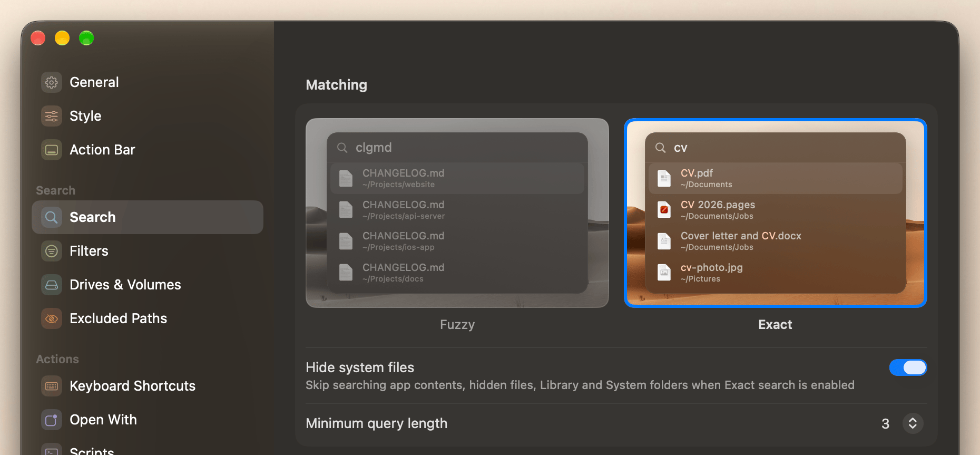The height and width of the screenshot is (455, 980).
Task: Select Drives & Volumes label
Action: click(125, 285)
